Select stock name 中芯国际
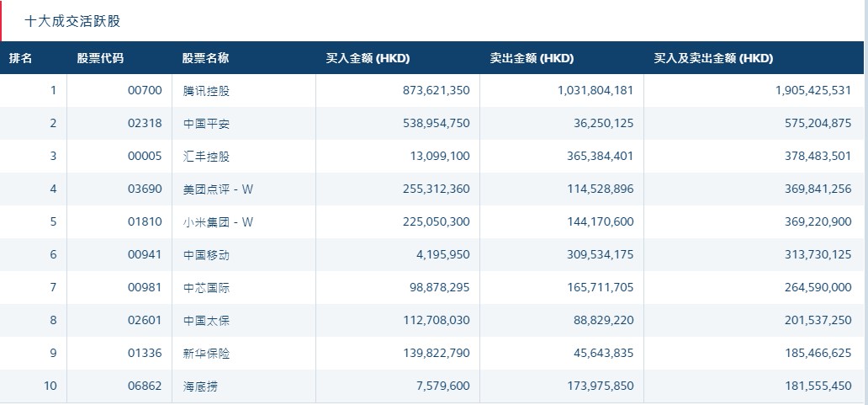Screen dimensions: 868x405 pos(206,288)
